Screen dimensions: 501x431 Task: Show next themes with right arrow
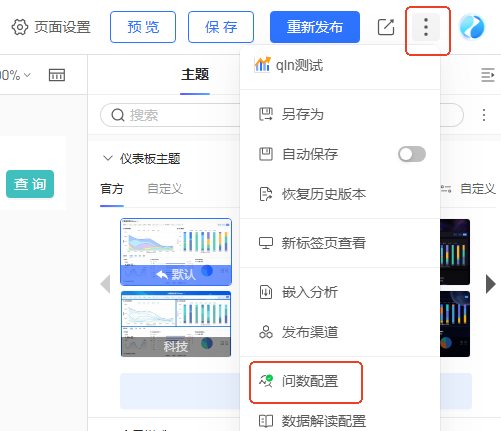click(x=490, y=284)
